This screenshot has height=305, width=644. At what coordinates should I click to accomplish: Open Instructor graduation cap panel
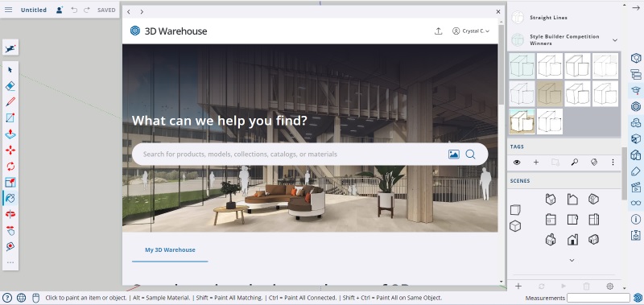click(636, 90)
